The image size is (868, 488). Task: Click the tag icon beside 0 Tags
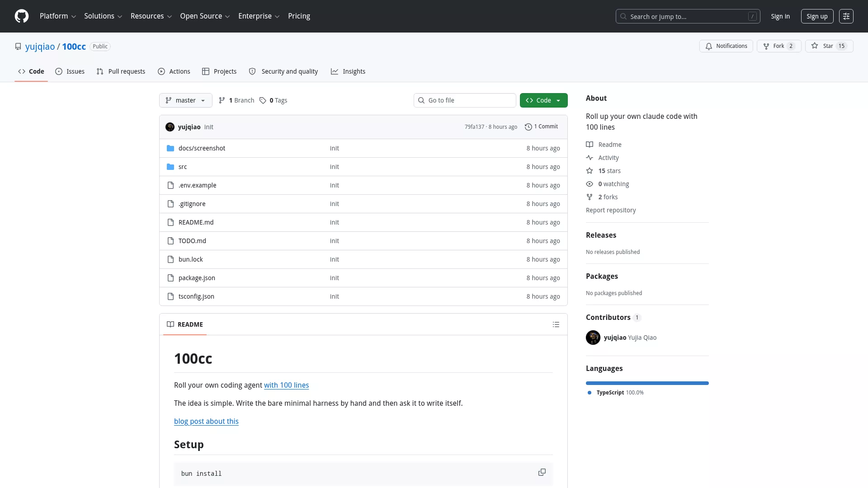coord(263,100)
